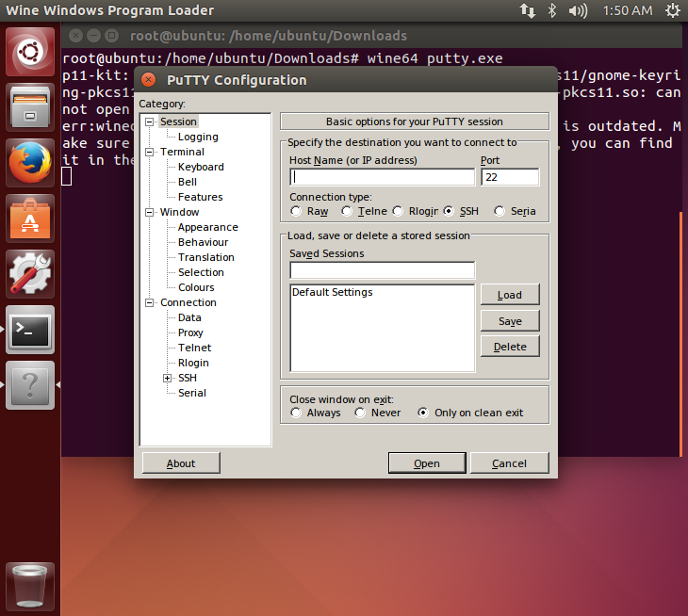Open the Selection category

201,272
